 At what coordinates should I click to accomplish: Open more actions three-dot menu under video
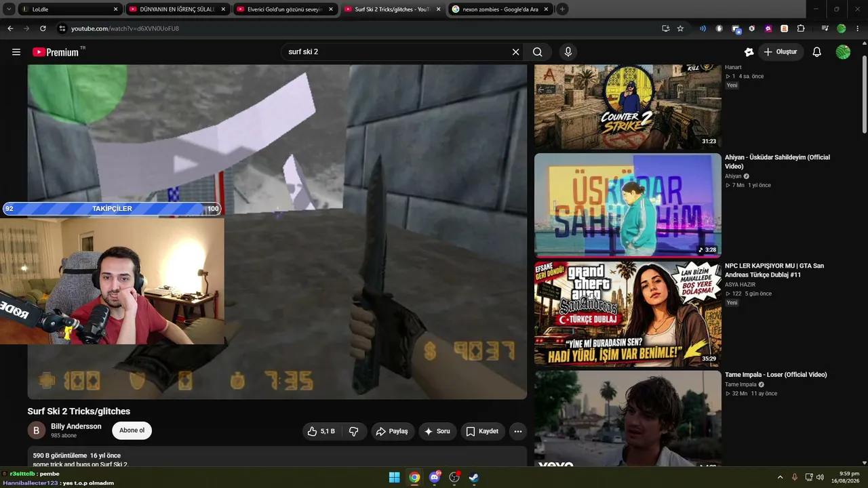(518, 431)
